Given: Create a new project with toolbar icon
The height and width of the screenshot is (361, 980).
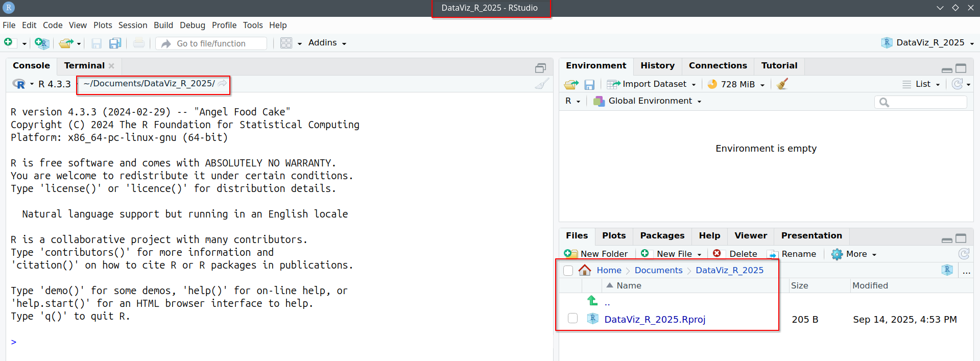Looking at the screenshot, I should pyautogui.click(x=42, y=43).
